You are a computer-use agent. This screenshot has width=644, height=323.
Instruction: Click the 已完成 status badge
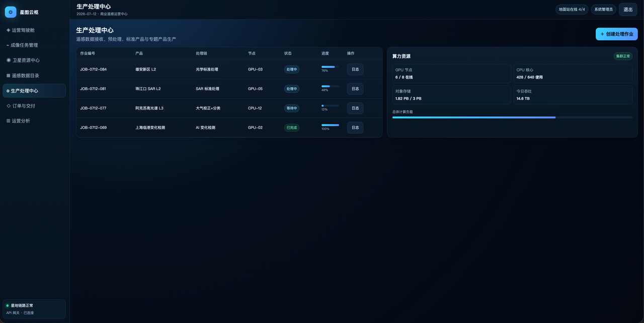click(292, 128)
